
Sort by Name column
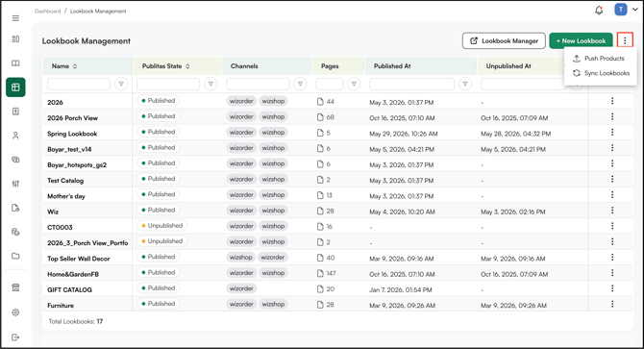[x=75, y=66]
